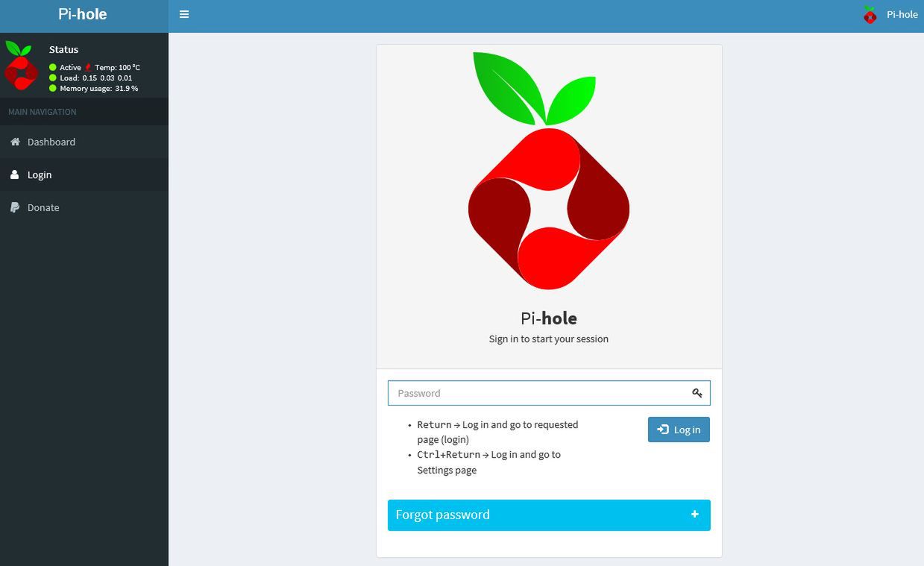This screenshot has height=566, width=924.
Task: Click the red flame temperature icon
Action: (88, 67)
